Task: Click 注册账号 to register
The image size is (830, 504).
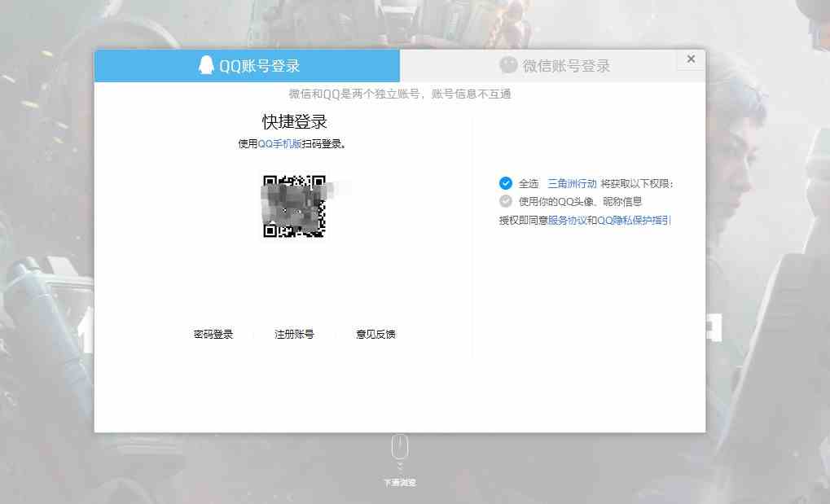Action: (294, 334)
